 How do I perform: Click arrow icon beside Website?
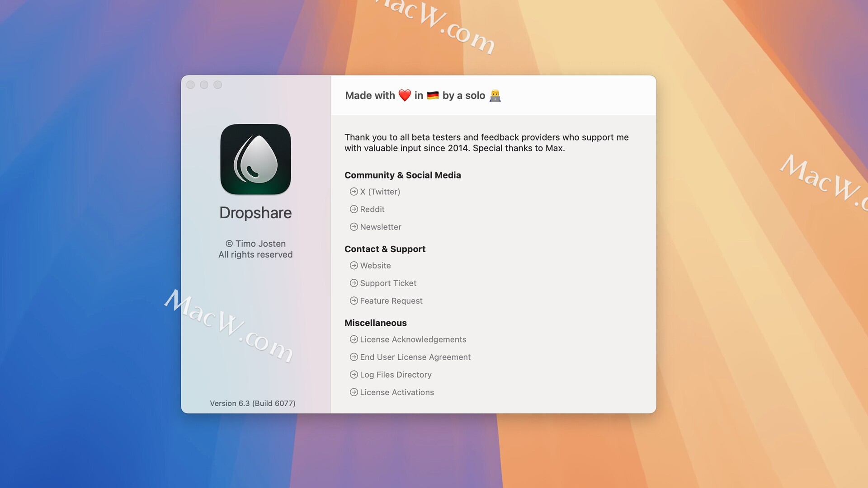[354, 266]
